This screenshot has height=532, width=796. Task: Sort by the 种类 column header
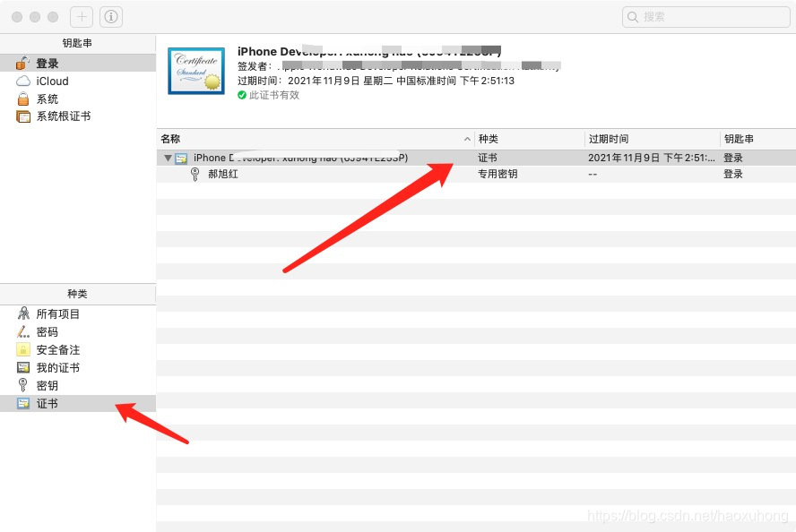(530, 139)
